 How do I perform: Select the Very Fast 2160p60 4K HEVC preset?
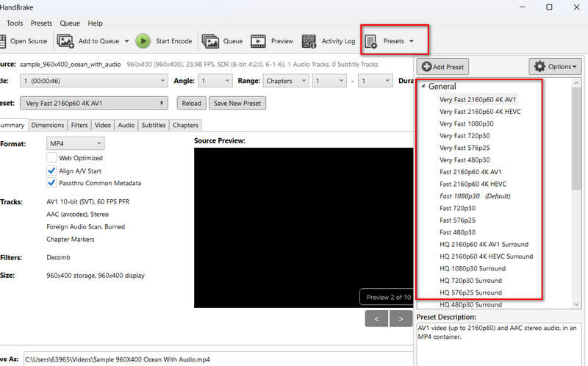pyautogui.click(x=480, y=112)
